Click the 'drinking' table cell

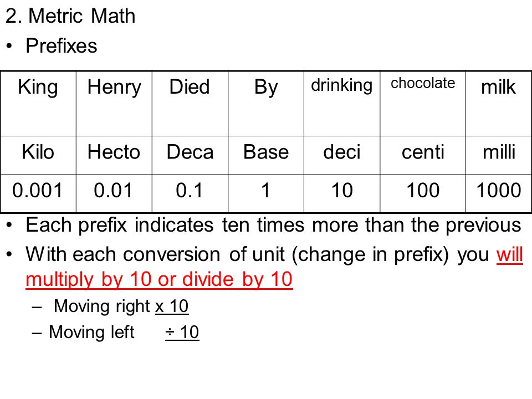(342, 104)
